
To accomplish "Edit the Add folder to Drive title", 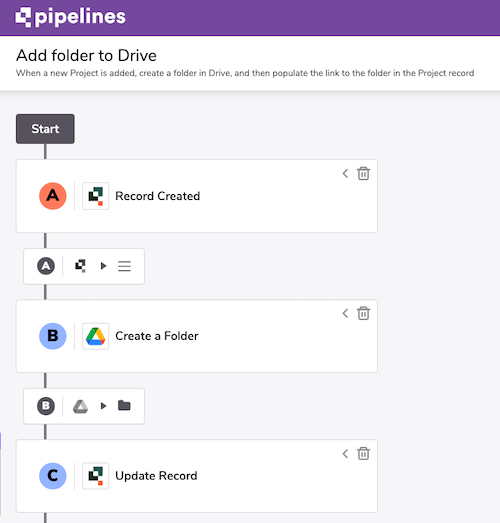I will pos(86,55).
